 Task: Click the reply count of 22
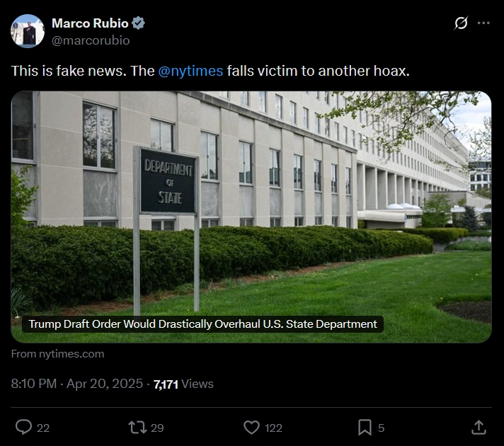42,428
